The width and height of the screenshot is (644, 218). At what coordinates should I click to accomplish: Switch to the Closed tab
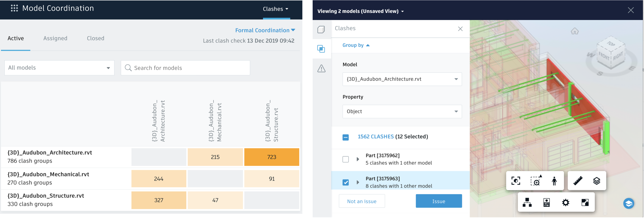coord(95,38)
